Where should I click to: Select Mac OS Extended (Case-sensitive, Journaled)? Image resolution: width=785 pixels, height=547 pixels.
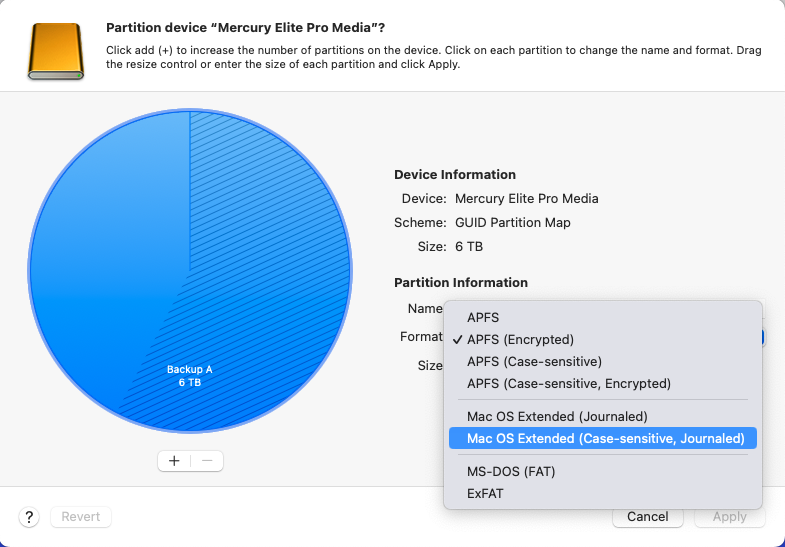(605, 438)
